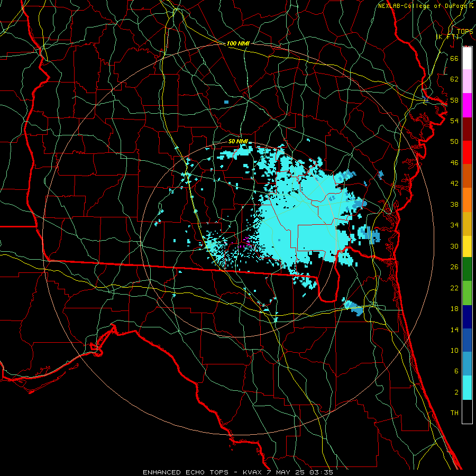The height and width of the screenshot is (476, 476).
Task: Click the navy 22 kft swatch
Action: coord(467,317)
